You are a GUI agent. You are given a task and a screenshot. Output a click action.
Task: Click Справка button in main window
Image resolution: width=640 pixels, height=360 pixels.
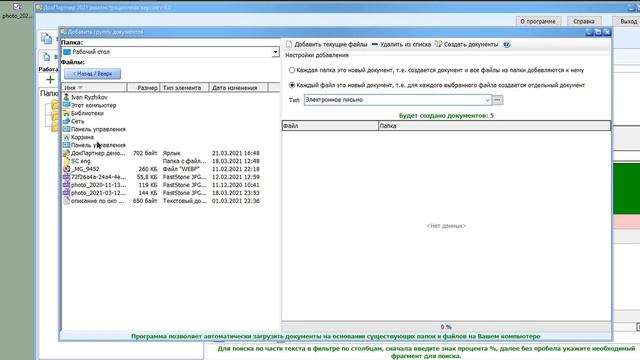584,21
